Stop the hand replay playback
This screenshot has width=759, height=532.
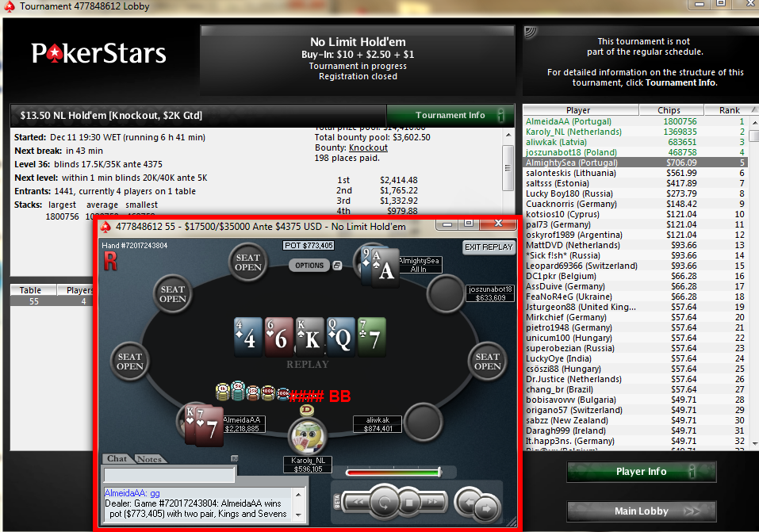pos(409,503)
